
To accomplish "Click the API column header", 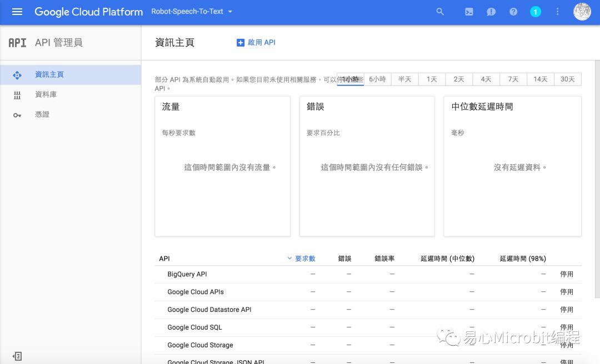I will pyautogui.click(x=164, y=259).
